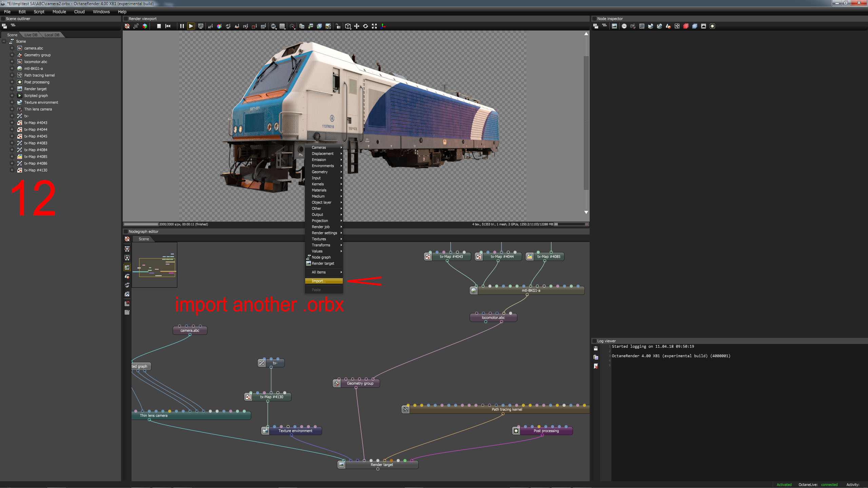Click the world axis gizmo icon

pos(383,26)
